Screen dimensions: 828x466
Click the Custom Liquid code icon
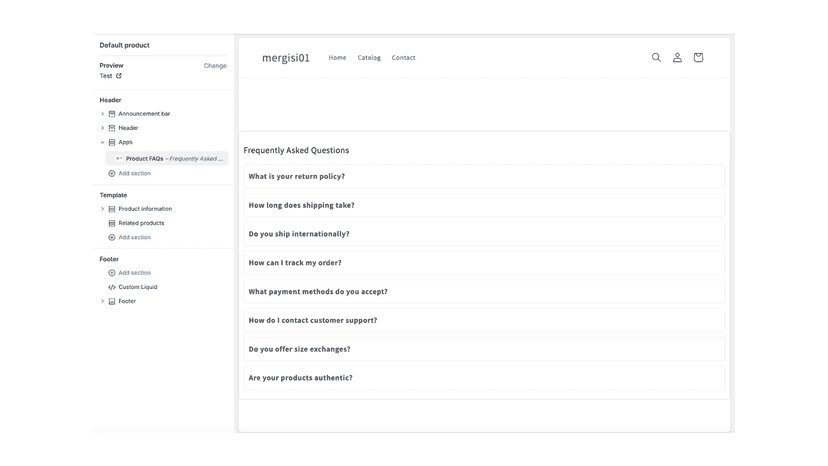tap(112, 287)
